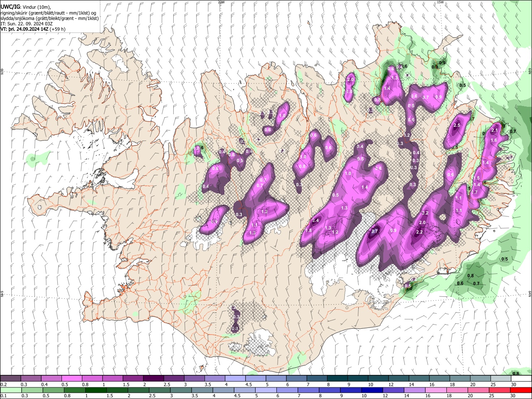
Task: Click the darkest green 1 swatch on rain scale
Action: [96, 390]
